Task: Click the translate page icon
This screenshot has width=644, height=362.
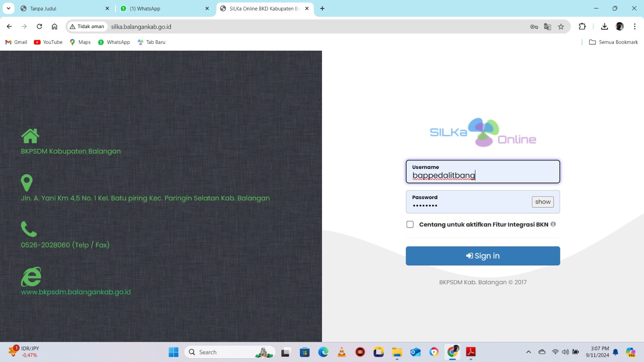Action: tap(547, 27)
